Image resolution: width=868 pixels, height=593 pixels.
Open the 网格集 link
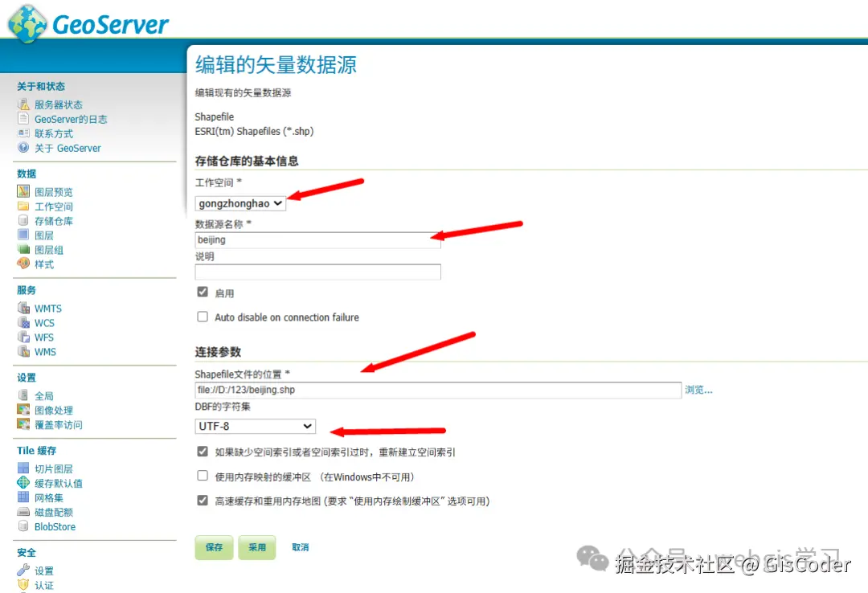(49, 497)
